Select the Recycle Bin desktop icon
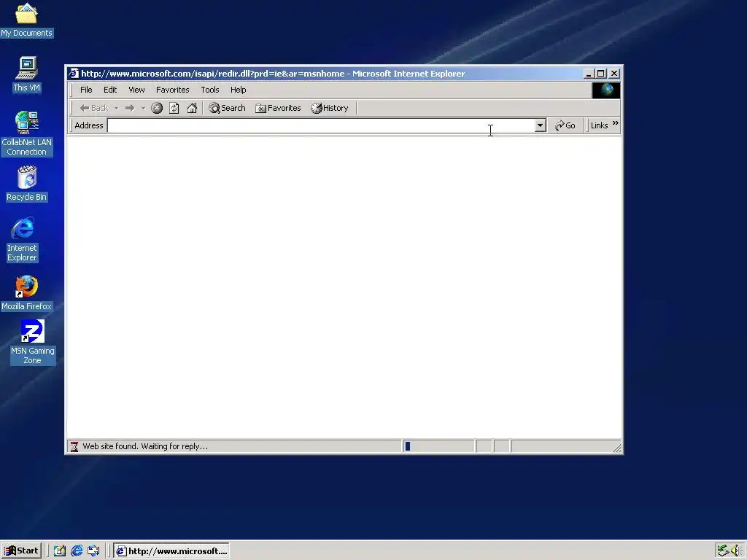Viewport: 747px width, 560px height. (27, 184)
